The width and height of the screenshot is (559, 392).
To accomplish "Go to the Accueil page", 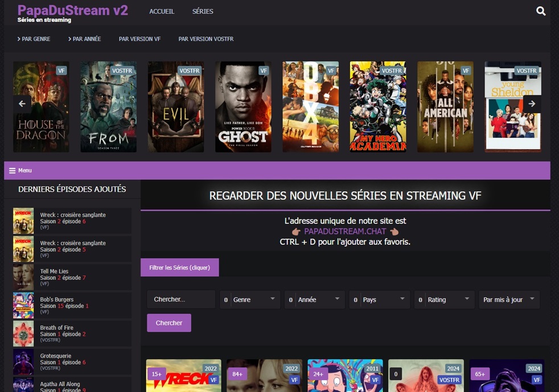I will pyautogui.click(x=162, y=11).
